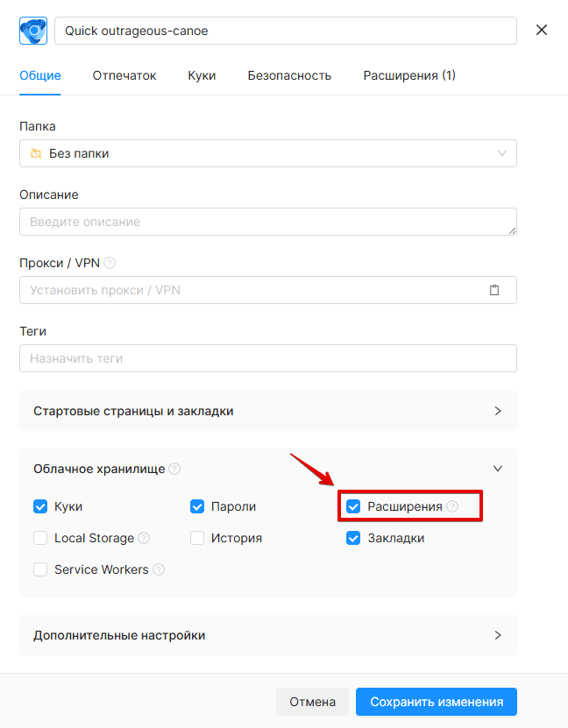Click the Chromium profile avatar icon
This screenshot has height=728, width=568.
coord(33,31)
